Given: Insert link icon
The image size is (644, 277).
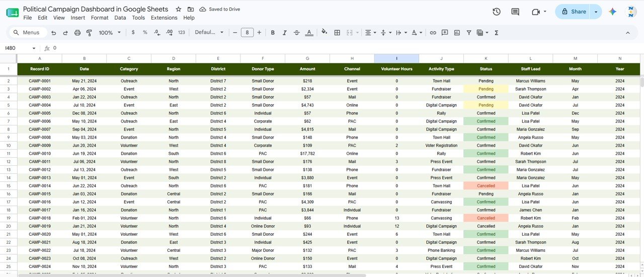Looking at the screenshot, I should pyautogui.click(x=433, y=33).
